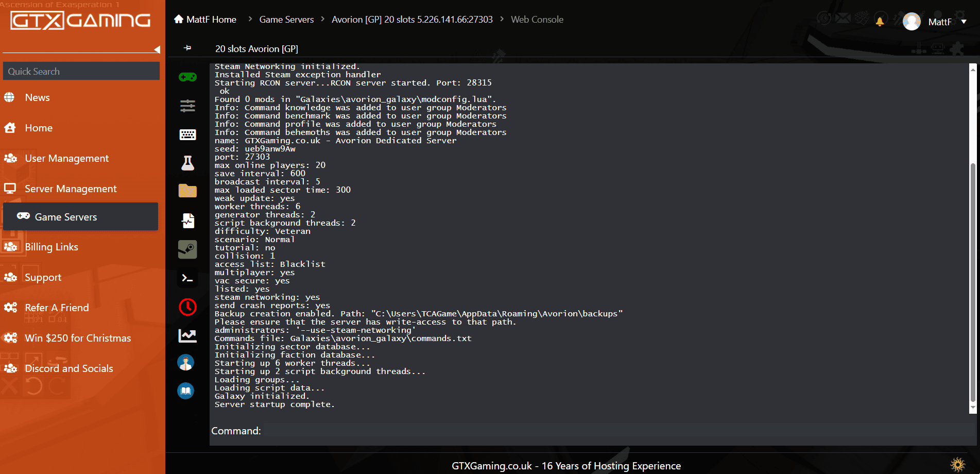This screenshot has width=980, height=474.
Task: Pin the toolbar using pushpin icon
Action: tap(187, 48)
